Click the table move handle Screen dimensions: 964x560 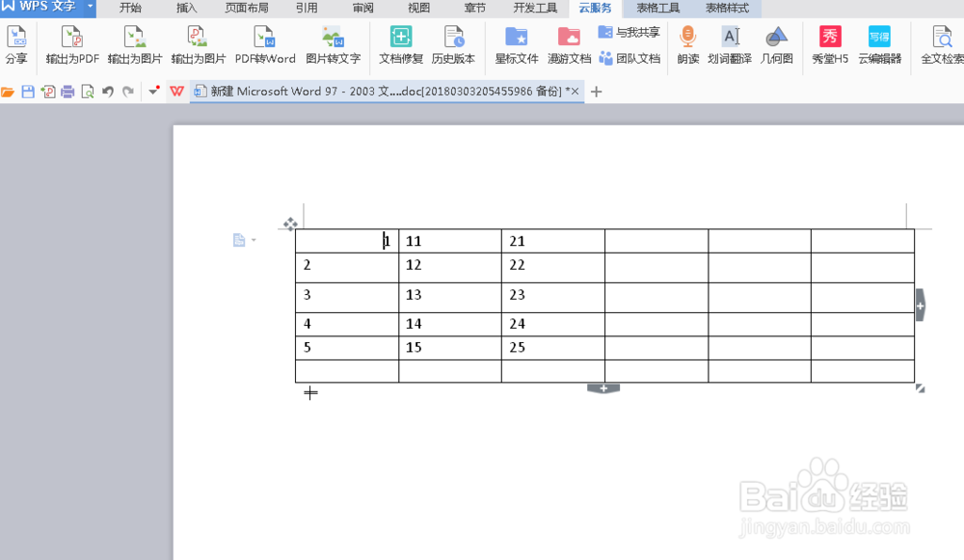(290, 224)
